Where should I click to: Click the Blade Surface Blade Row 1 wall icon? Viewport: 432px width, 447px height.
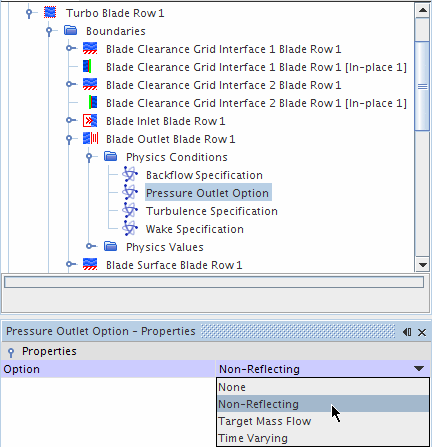tap(90, 264)
